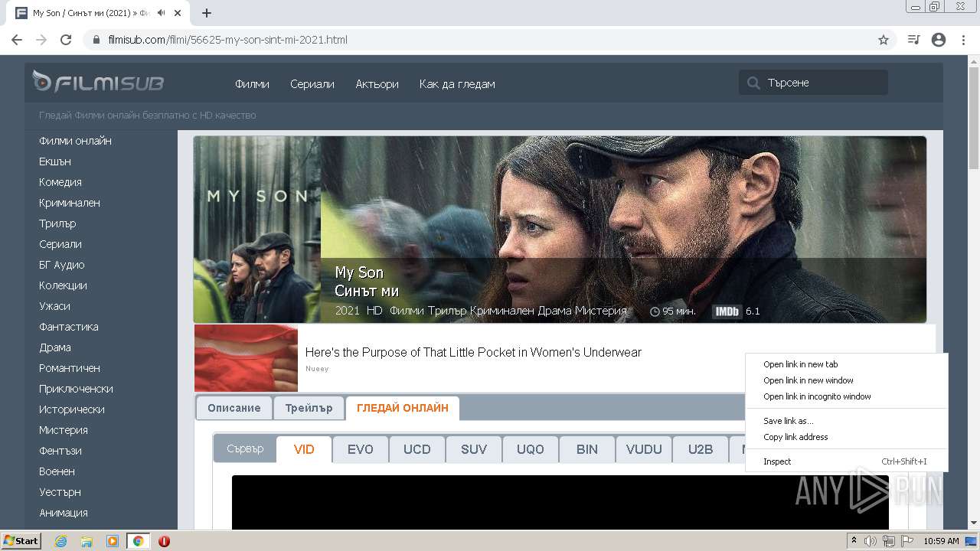The width and height of the screenshot is (980, 551).
Task: Open the БГ Аудио sidebar link
Action: (62, 265)
